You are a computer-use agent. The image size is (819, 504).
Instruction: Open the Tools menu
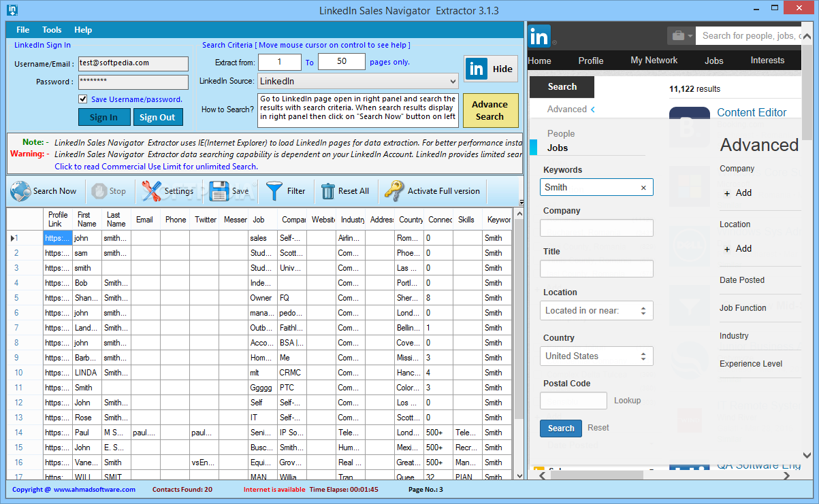click(x=52, y=30)
